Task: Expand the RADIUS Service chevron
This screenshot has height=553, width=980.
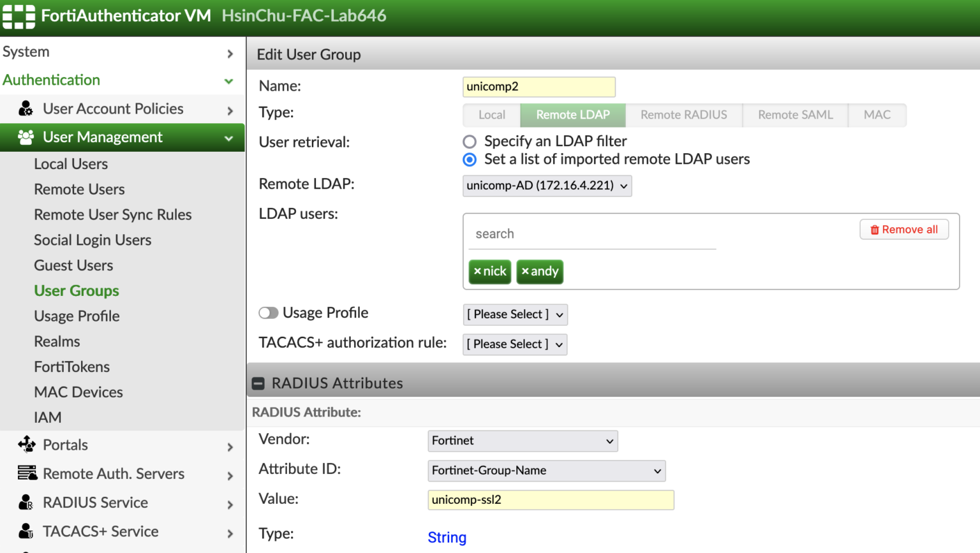Action: point(230,505)
